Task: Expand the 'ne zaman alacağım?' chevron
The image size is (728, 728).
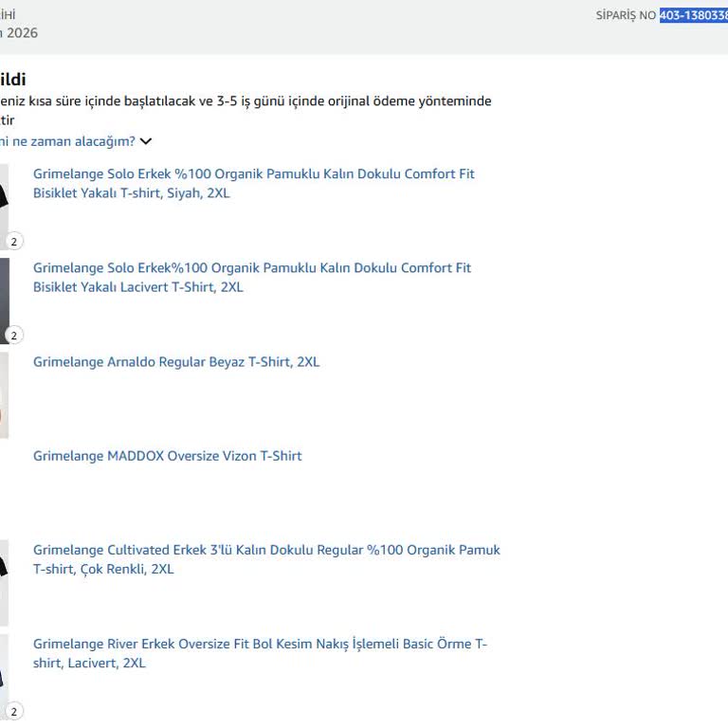Action: (x=146, y=141)
